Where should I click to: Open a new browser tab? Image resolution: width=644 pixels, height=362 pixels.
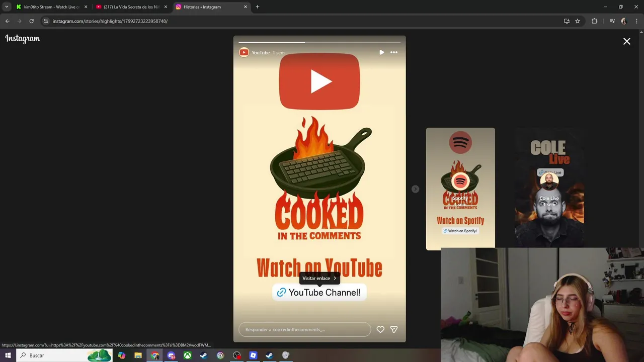pyautogui.click(x=258, y=7)
